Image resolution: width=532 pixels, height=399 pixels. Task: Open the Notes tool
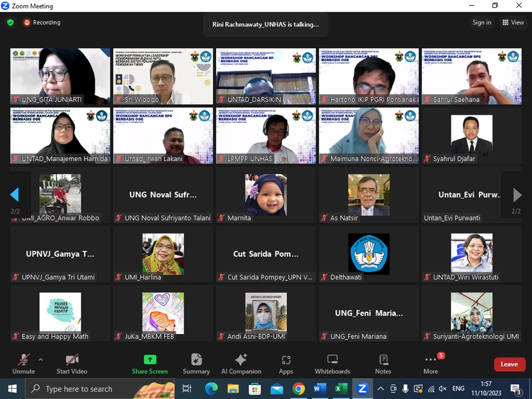pos(383,364)
